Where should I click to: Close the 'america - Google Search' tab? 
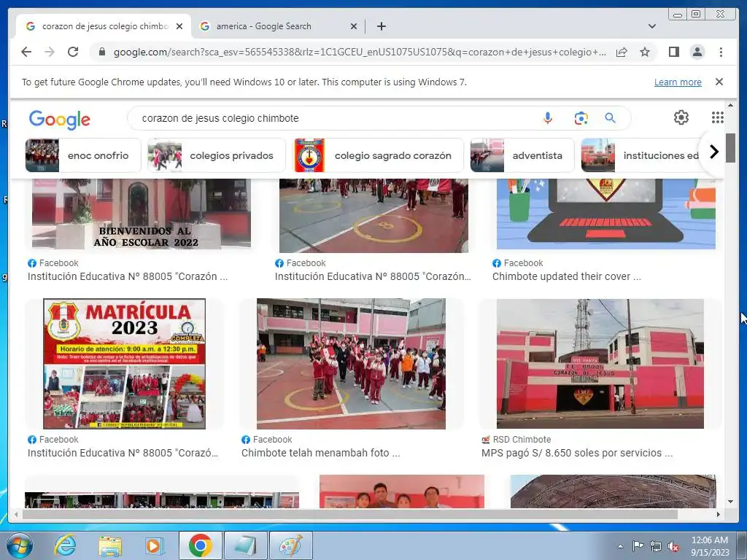[x=354, y=26]
